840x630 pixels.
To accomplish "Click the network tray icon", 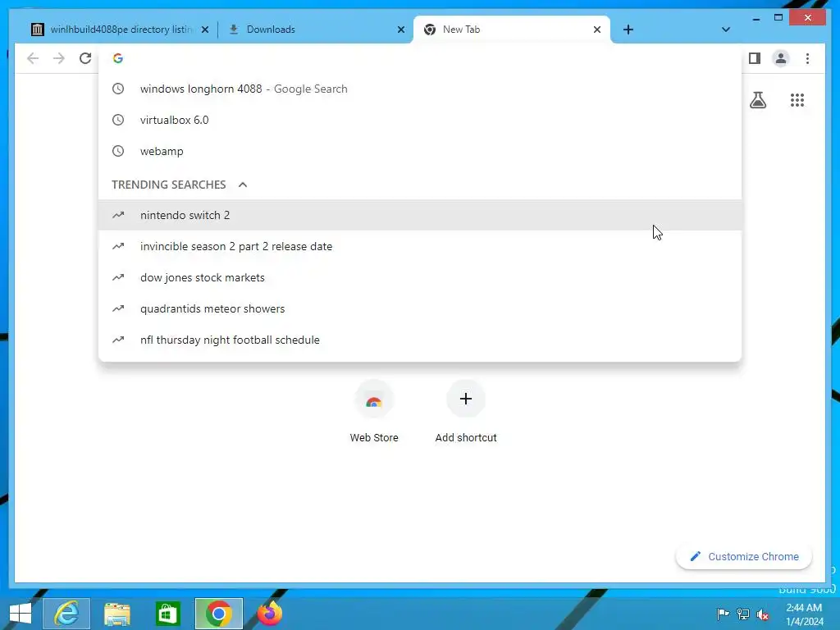I will (x=743, y=614).
